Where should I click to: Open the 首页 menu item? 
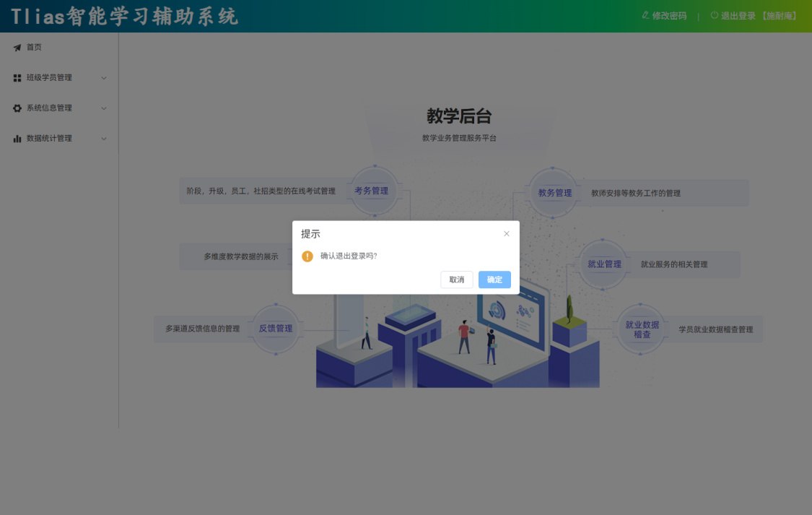click(x=59, y=47)
